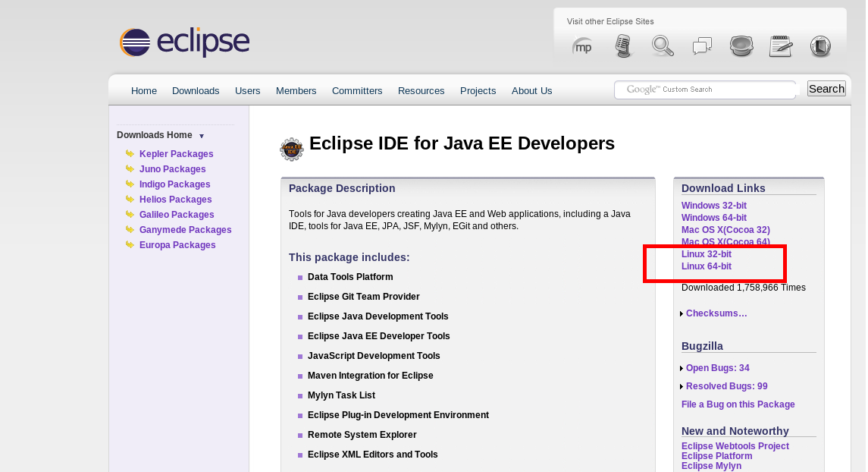Click the Java EE IDE package icon
Viewport: 868px width, 472px height.
[x=292, y=149]
